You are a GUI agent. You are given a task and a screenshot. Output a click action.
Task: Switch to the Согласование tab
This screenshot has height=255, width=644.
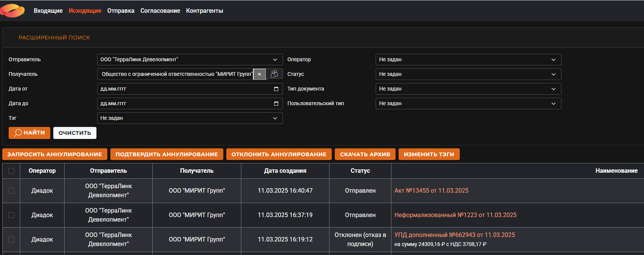point(160,11)
